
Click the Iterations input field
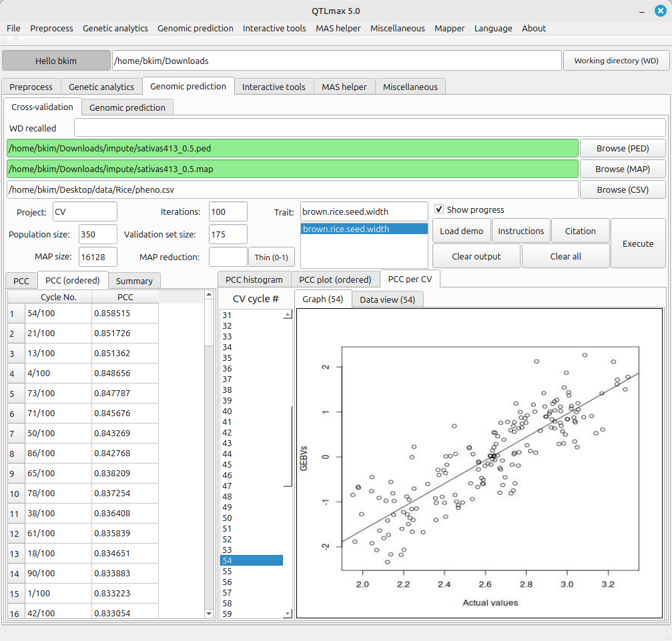pyautogui.click(x=228, y=212)
